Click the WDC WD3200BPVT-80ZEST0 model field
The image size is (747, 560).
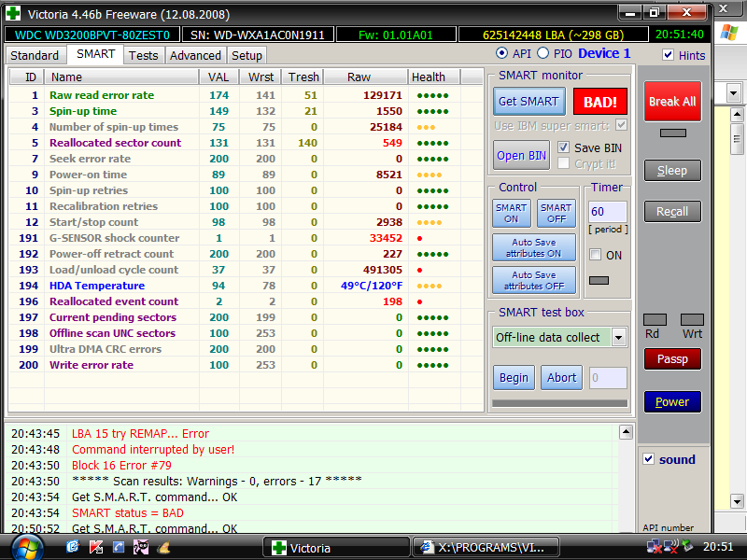tap(92, 35)
